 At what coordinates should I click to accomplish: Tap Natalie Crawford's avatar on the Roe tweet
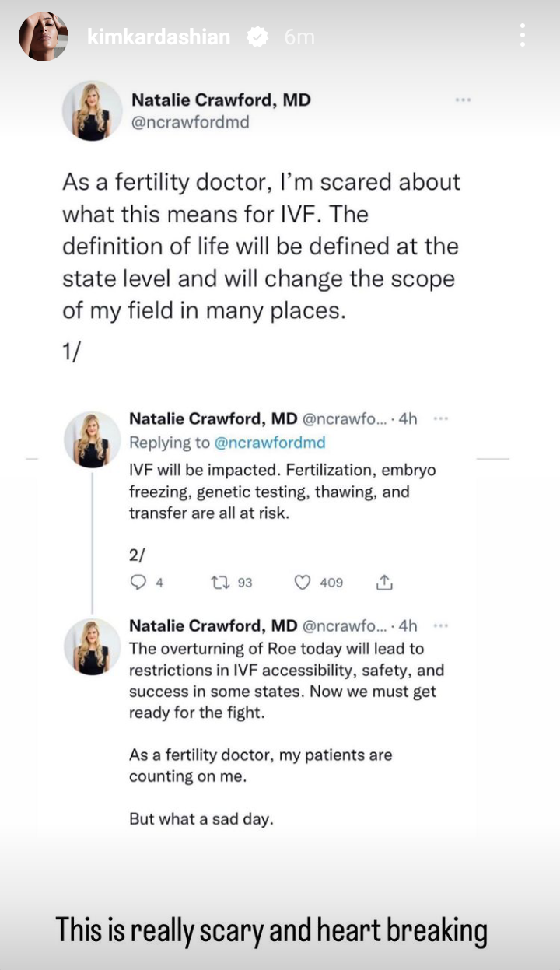(93, 646)
